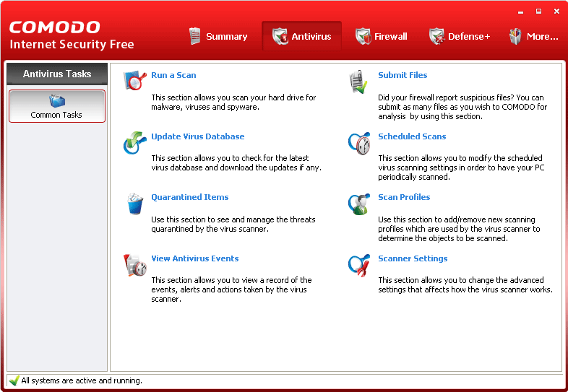Screen dimensions: 568x392
Task: Click the Summary notepad icon
Action: pyautogui.click(x=194, y=36)
